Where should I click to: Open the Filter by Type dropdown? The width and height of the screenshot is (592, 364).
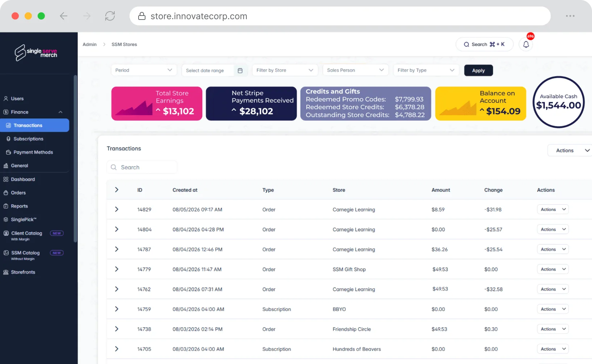click(426, 70)
